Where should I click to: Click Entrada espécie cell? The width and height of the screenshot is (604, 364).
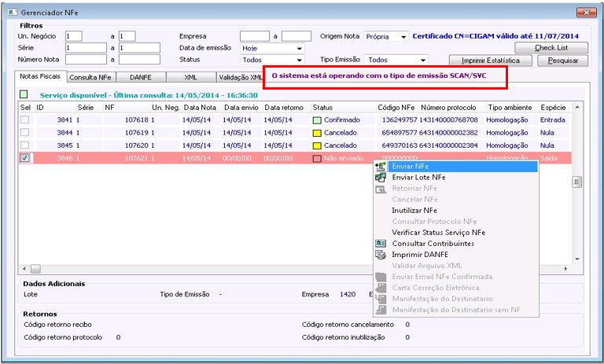(552, 119)
